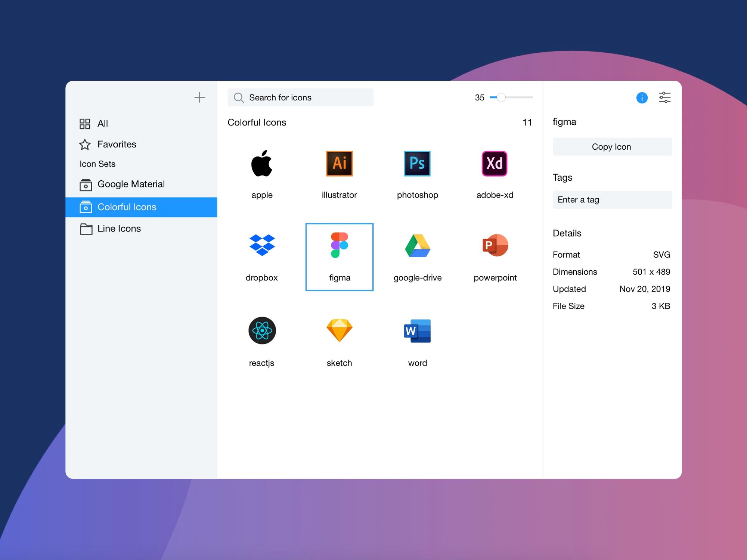Click the adobe-xd icon
This screenshot has width=747, height=560.
[x=495, y=164]
